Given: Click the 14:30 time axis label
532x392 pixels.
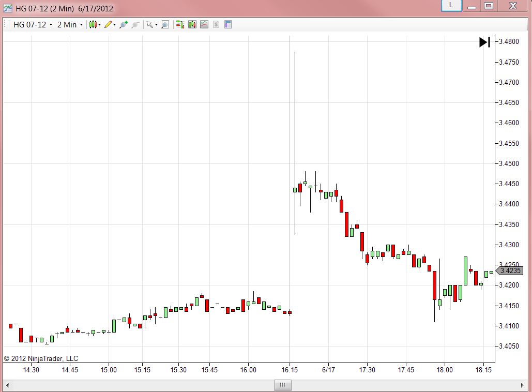Looking at the screenshot, I should click(x=31, y=370).
